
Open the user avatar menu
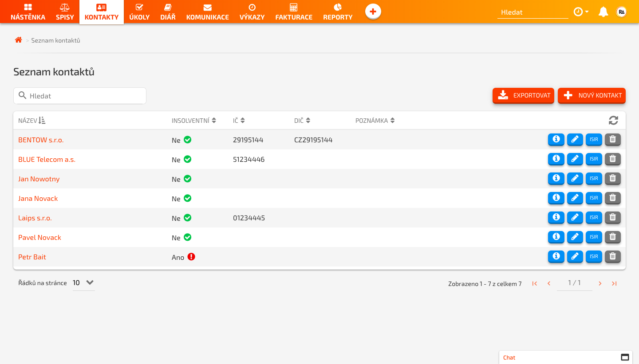[x=622, y=12]
